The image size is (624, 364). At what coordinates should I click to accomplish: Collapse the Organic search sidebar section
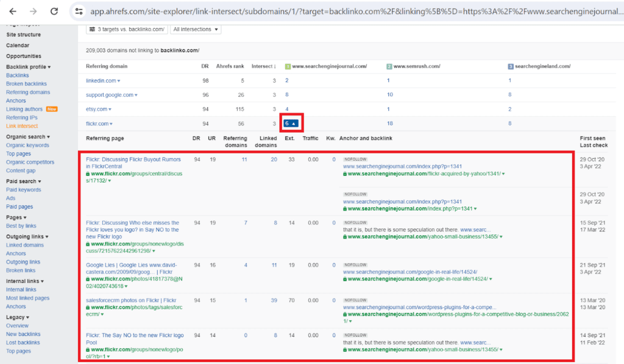coord(28,137)
